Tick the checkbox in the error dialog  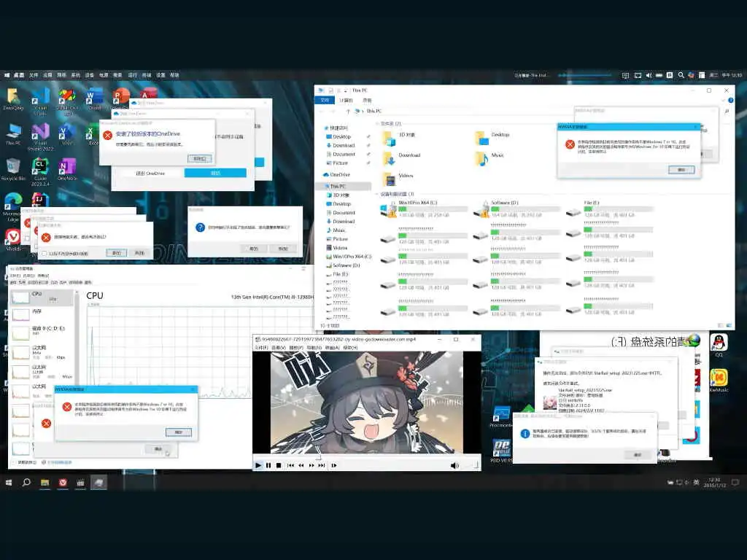44,253
